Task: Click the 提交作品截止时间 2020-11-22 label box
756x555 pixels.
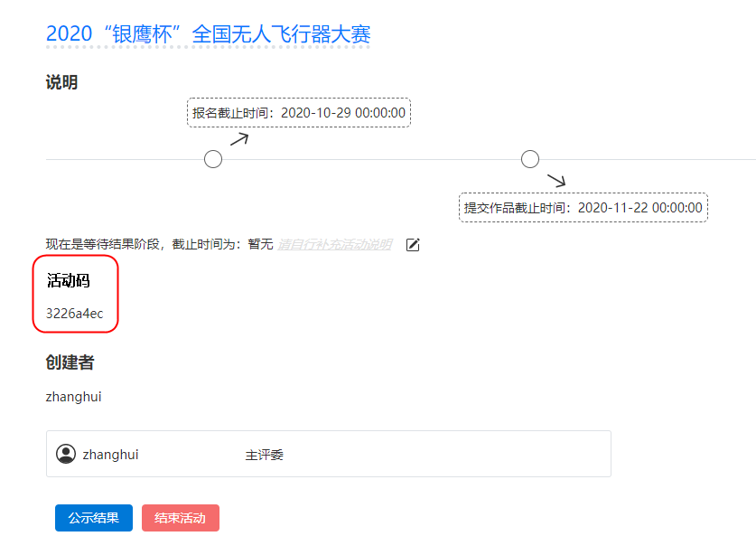Action: pyautogui.click(x=583, y=208)
